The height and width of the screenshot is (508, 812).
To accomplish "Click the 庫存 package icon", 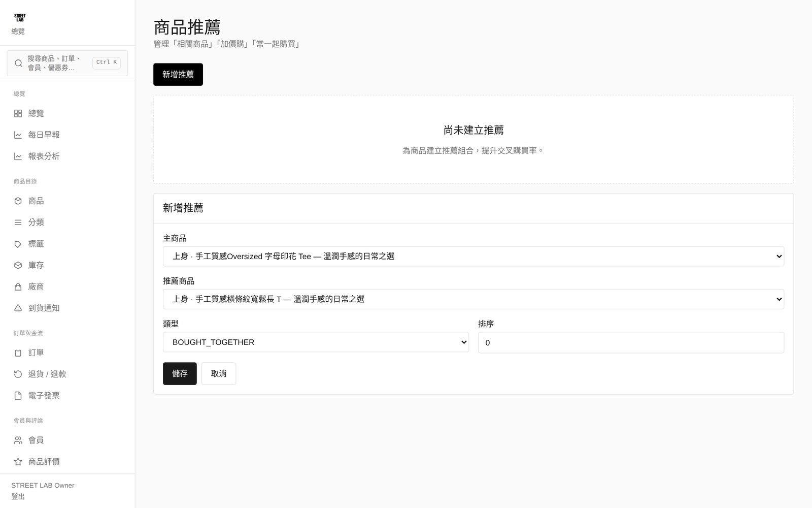I will coord(18,265).
